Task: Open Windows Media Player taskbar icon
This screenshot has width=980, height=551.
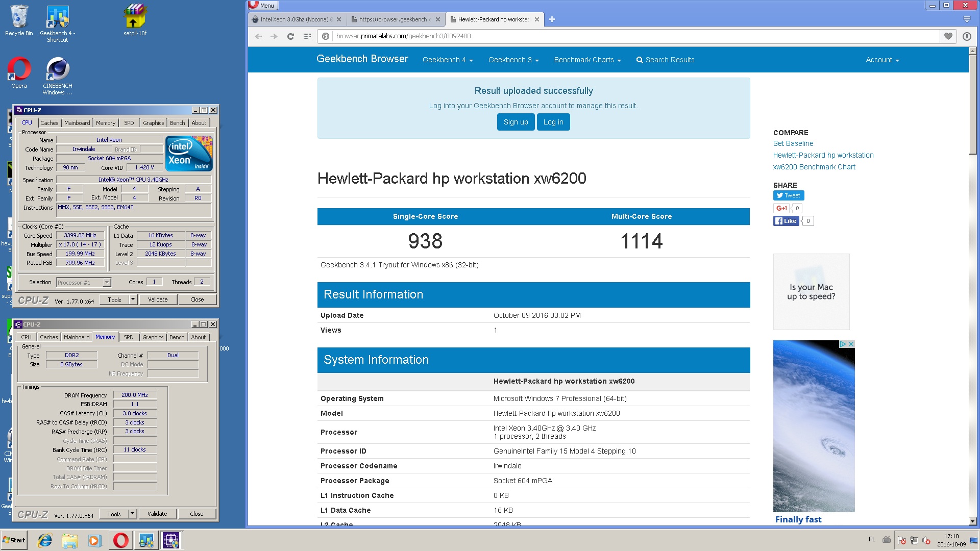Action: tap(94, 540)
